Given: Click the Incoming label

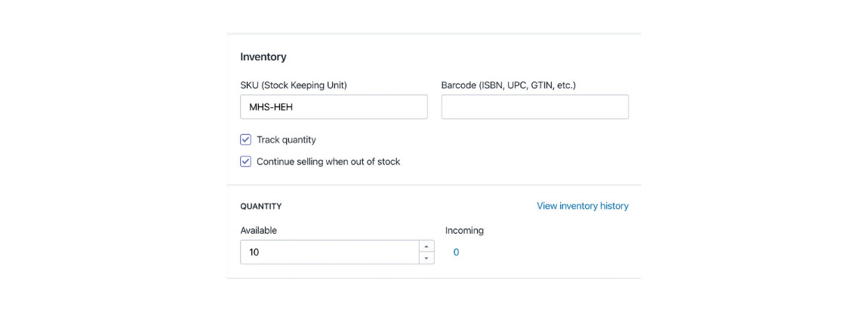Looking at the screenshot, I should point(464,231).
